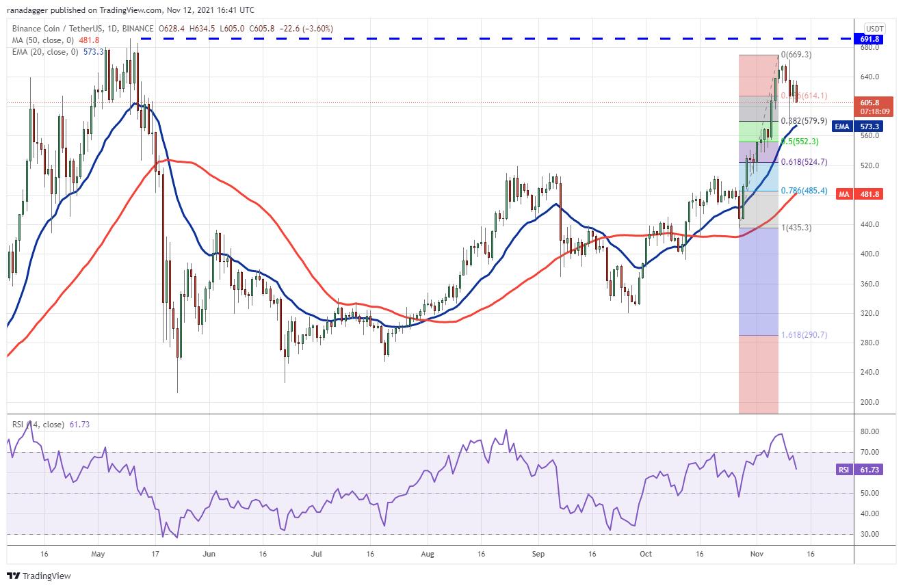Click the Jul label on the time axis
Screen dimensions: 903x588
(x=316, y=554)
